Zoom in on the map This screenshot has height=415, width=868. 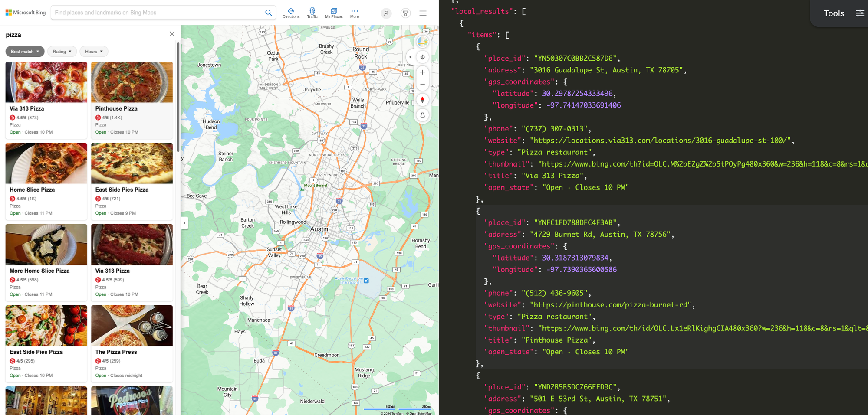[423, 72]
